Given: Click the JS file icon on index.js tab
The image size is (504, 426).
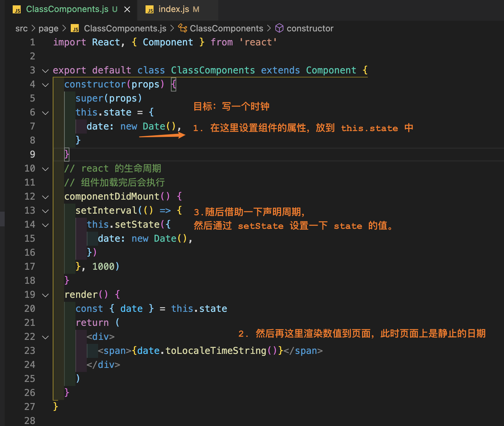Looking at the screenshot, I should pos(150,10).
